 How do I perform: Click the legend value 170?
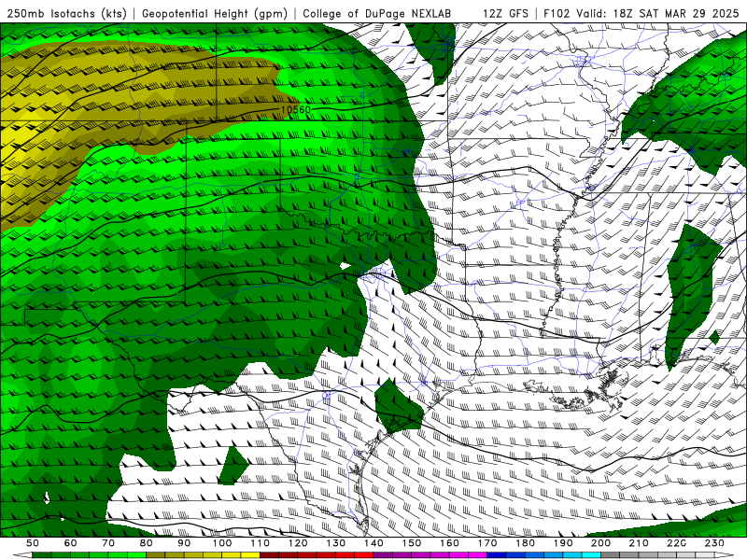[x=487, y=543]
